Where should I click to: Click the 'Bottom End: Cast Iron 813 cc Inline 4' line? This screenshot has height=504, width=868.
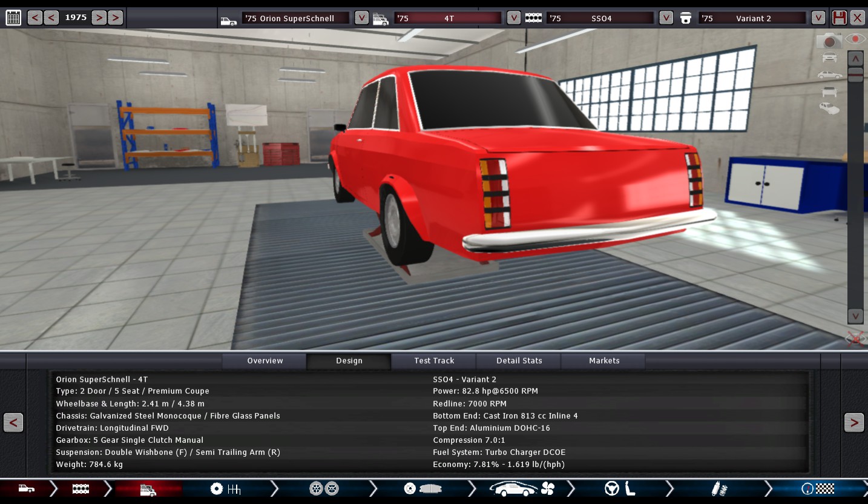click(x=505, y=416)
